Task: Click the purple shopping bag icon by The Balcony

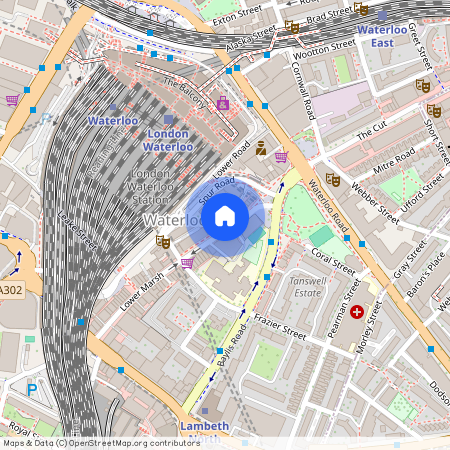Action: pos(223,103)
